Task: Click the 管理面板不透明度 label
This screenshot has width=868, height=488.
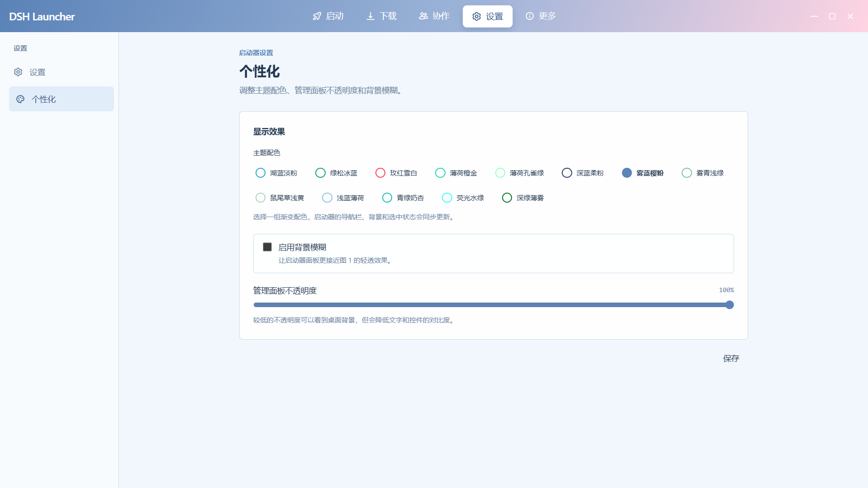Action: tap(285, 290)
